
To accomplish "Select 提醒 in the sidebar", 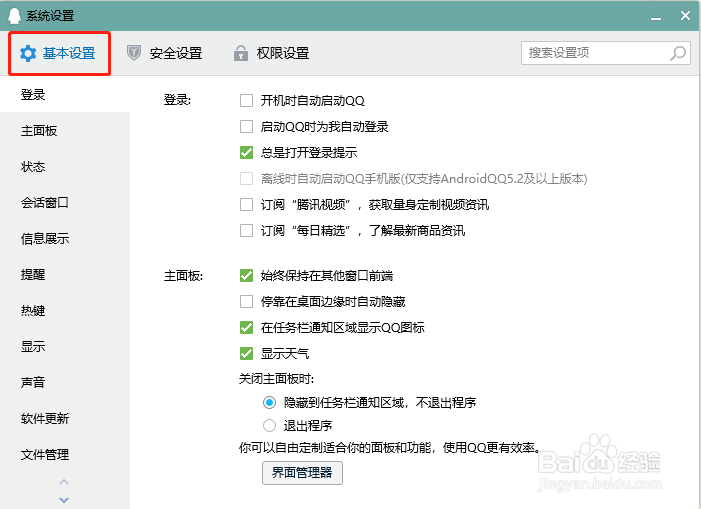I will [65, 274].
